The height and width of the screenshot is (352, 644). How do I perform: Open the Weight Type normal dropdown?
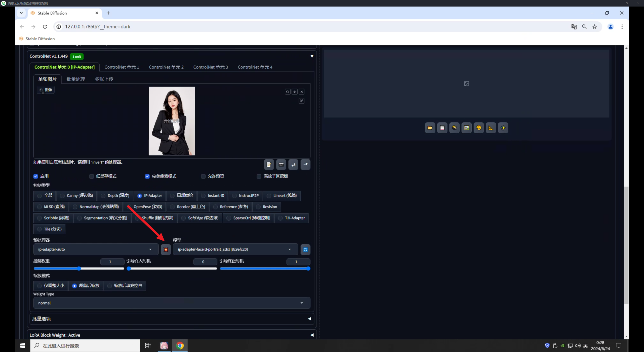pyautogui.click(x=172, y=303)
